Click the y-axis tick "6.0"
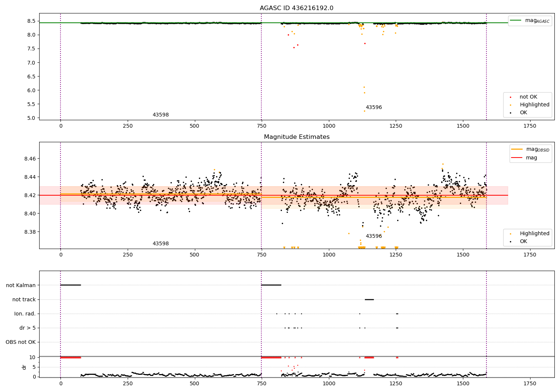Viewport: 560px width, 392px height. 31,90
